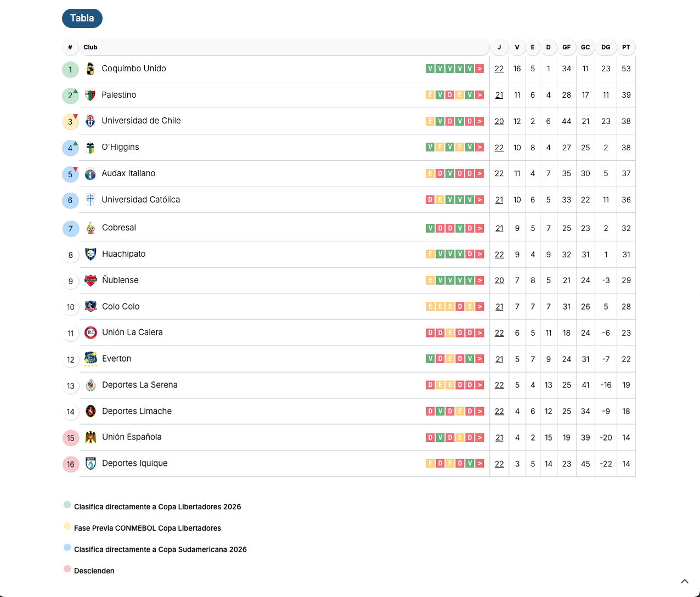This screenshot has width=700, height=597.
Task: Click Palestino's next-match arrow badge
Action: tap(480, 95)
